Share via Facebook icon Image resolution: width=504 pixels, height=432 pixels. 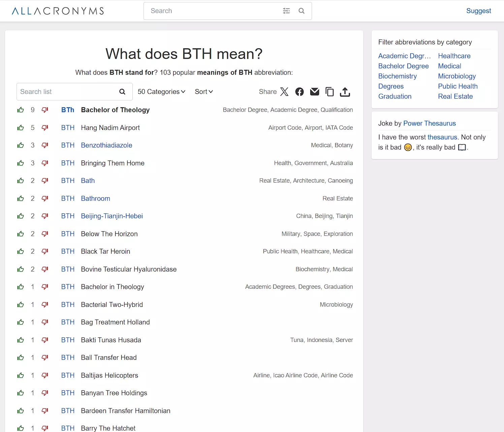click(x=299, y=92)
